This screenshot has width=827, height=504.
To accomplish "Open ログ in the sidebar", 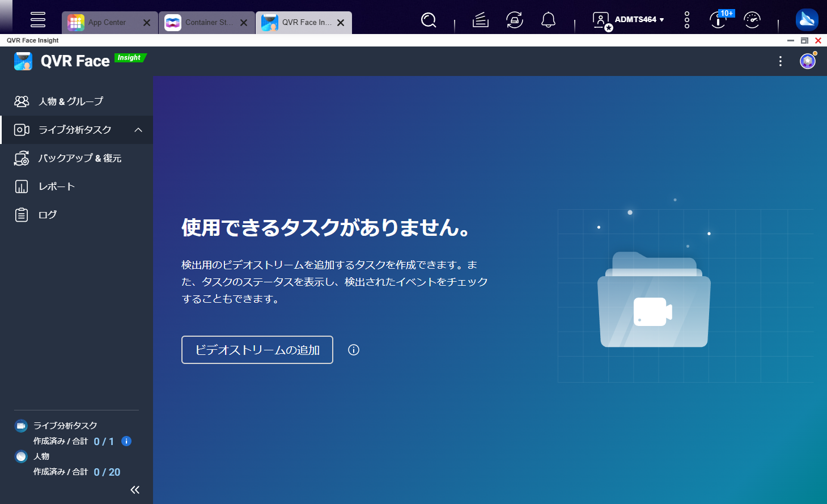I will point(77,215).
